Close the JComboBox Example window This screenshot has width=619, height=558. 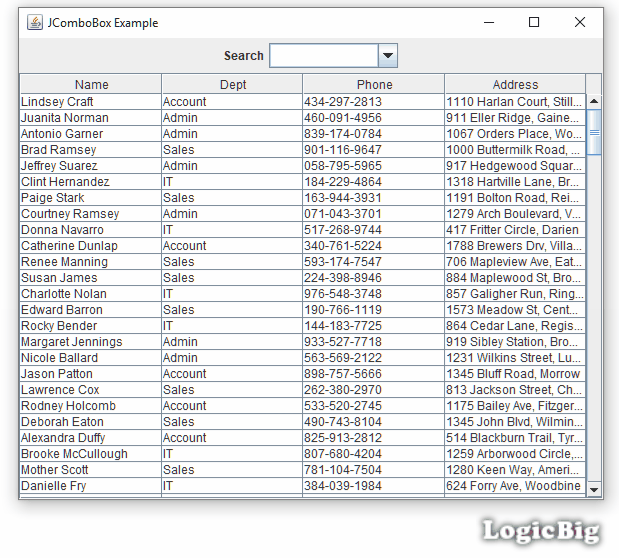point(580,22)
